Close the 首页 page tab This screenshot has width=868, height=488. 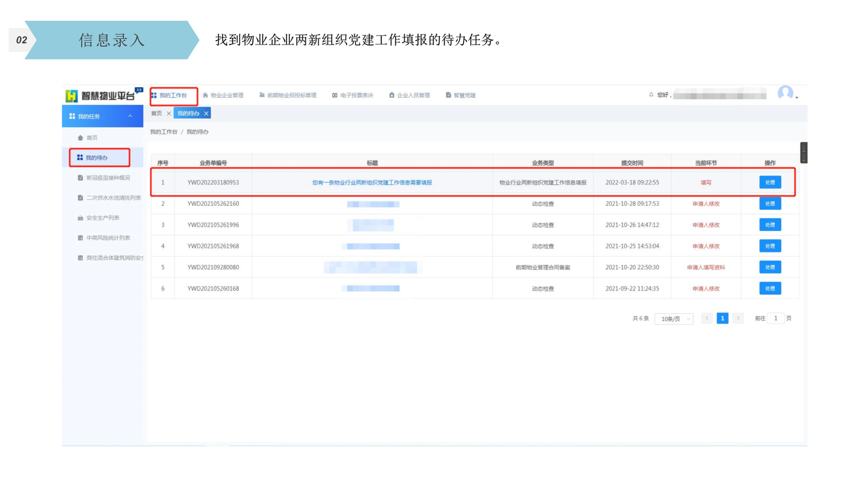click(169, 113)
